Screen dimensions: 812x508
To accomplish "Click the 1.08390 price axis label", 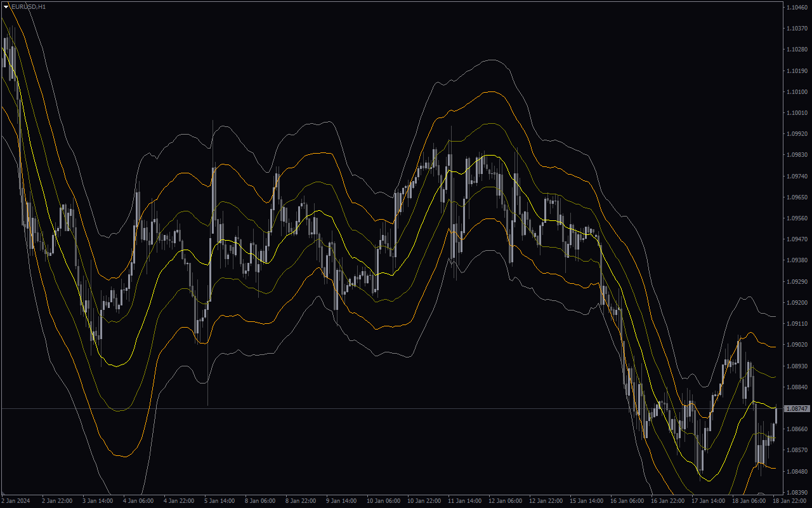I will pos(797,493).
